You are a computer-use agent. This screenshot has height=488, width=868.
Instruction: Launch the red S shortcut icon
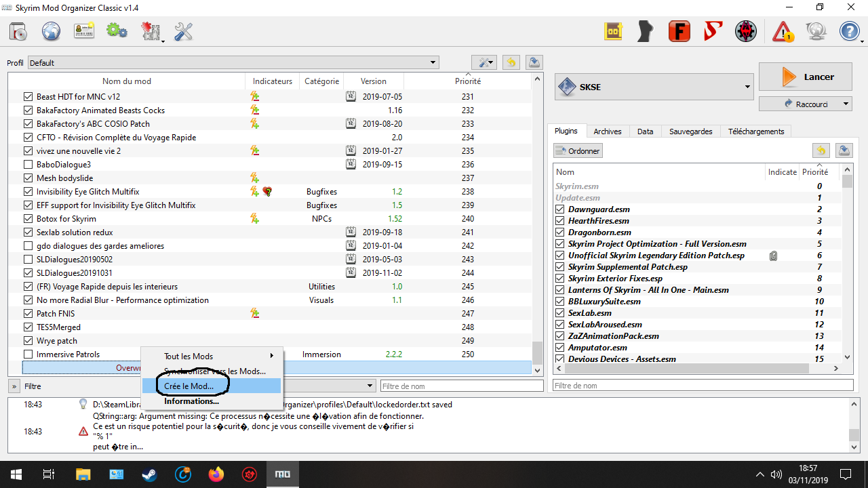(x=712, y=31)
